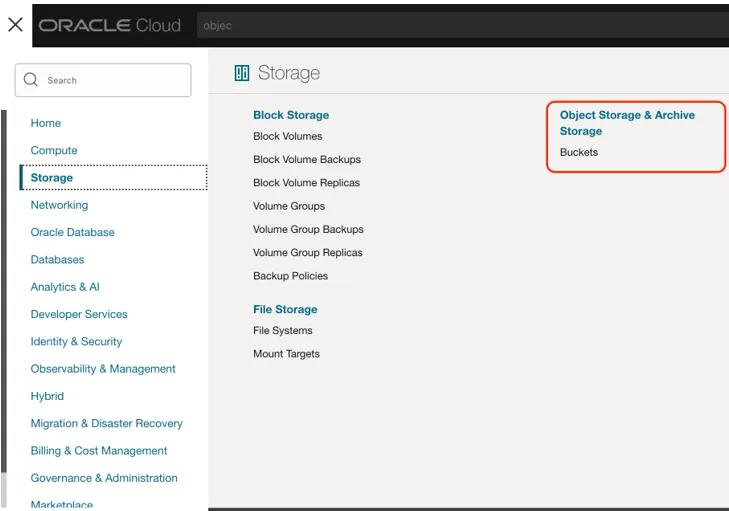729x511 pixels.
Task: Select Compute in the navigation menu
Action: (54, 151)
